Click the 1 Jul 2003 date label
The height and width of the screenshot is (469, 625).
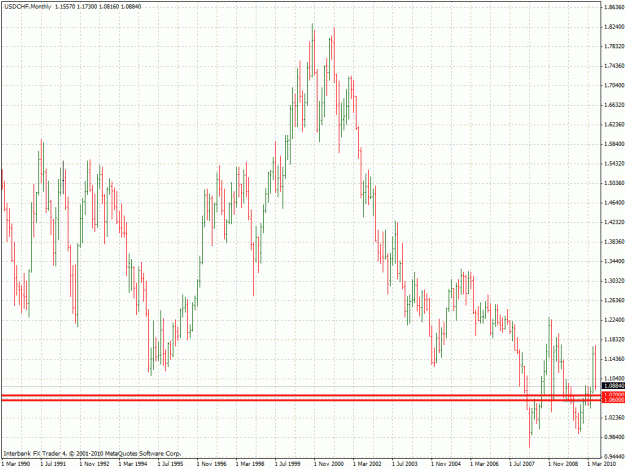click(x=405, y=464)
